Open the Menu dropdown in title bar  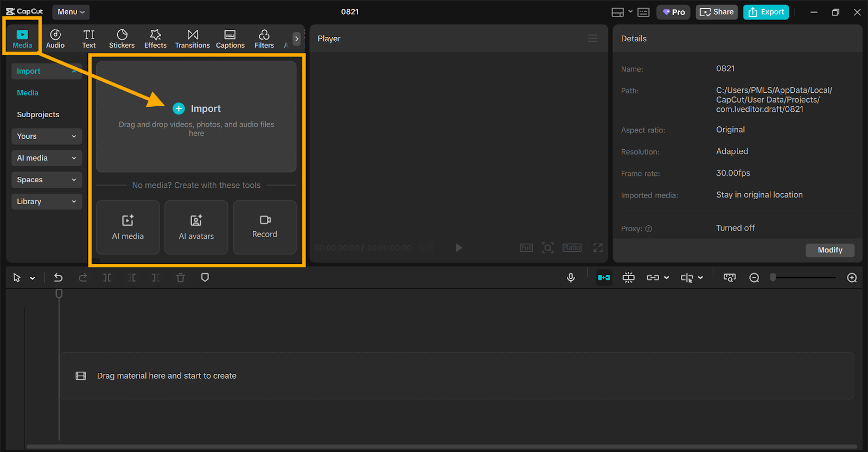click(x=71, y=12)
